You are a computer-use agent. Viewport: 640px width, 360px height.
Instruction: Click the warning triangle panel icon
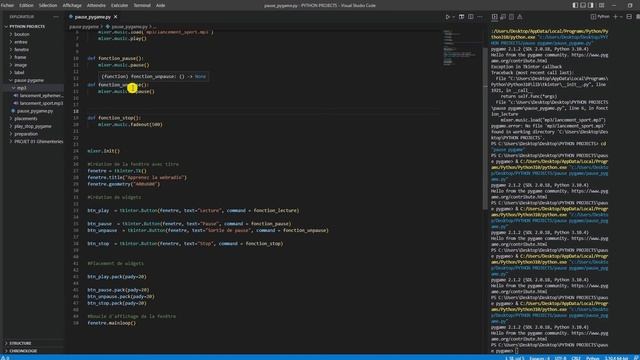click(520, 17)
